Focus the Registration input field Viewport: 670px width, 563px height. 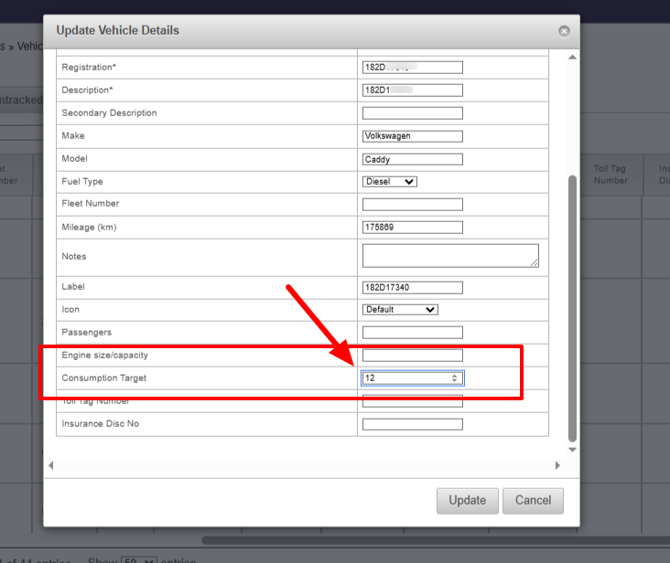[x=412, y=68]
